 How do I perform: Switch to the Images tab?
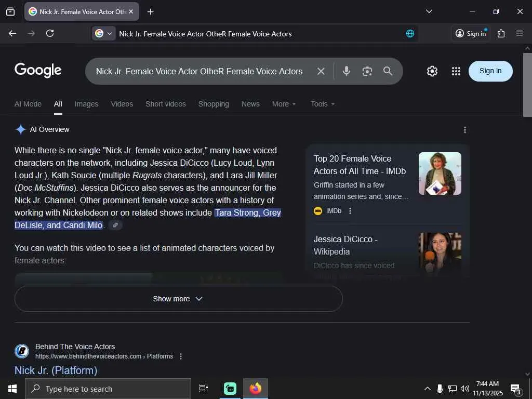(x=87, y=104)
